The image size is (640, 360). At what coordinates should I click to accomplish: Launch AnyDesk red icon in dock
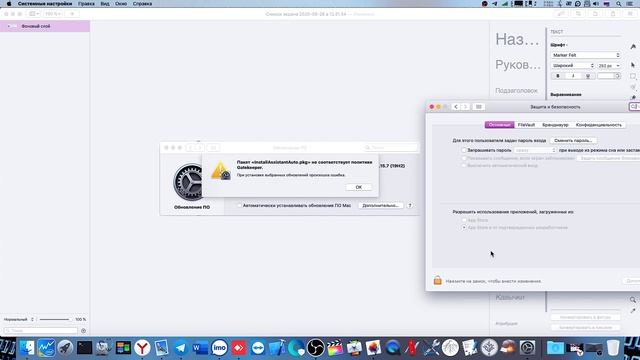(238, 348)
